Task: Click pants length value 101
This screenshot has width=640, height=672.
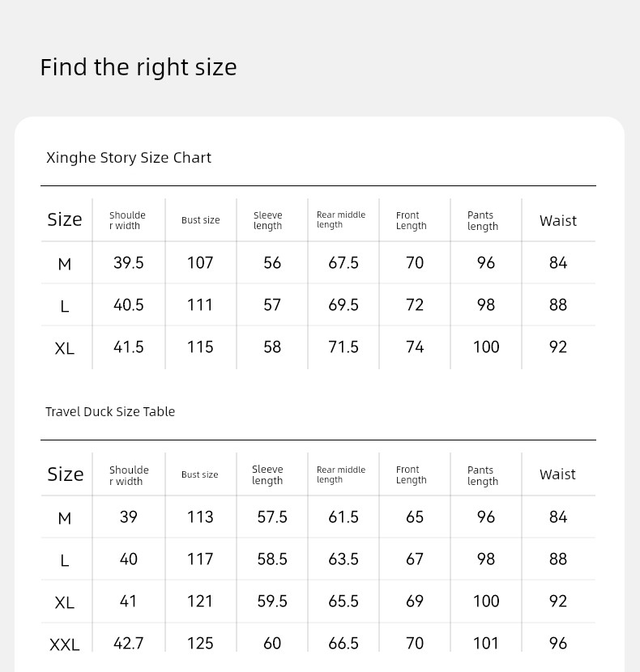Action: pyautogui.click(x=486, y=644)
